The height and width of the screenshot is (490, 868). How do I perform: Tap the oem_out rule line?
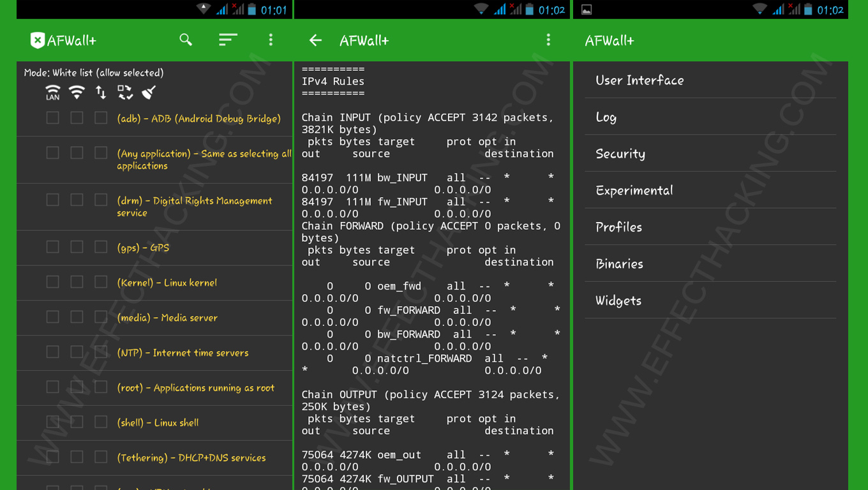point(428,460)
